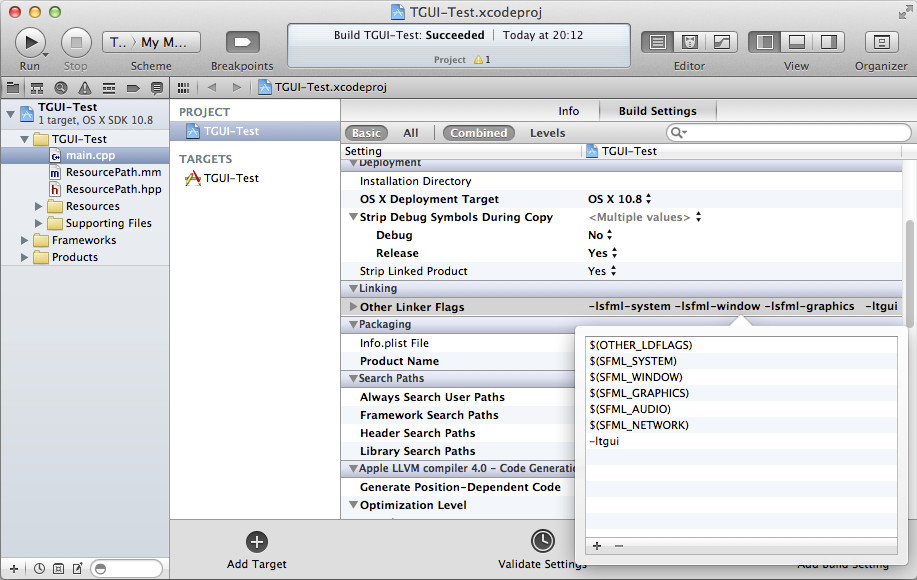Switch to the Build Settings tab

click(657, 111)
